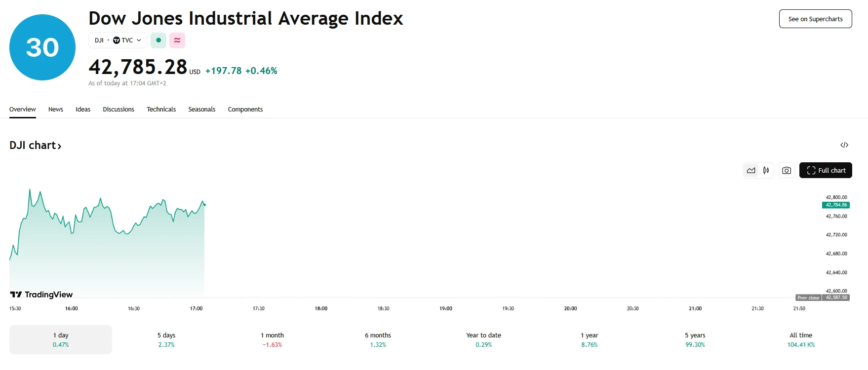This screenshot has height=370, width=868.
Task: Select the 5 days time range
Action: 167,339
